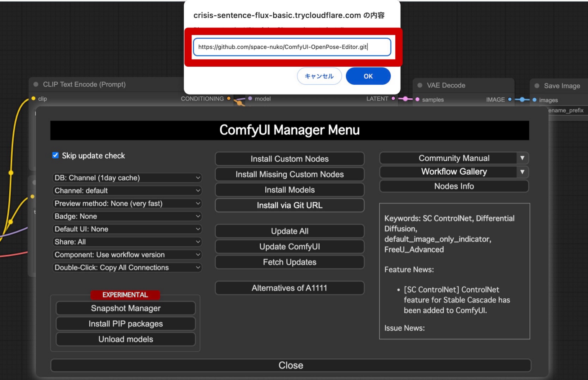Click the GitHub URL text input field
The width and height of the screenshot is (588, 380).
292,47
